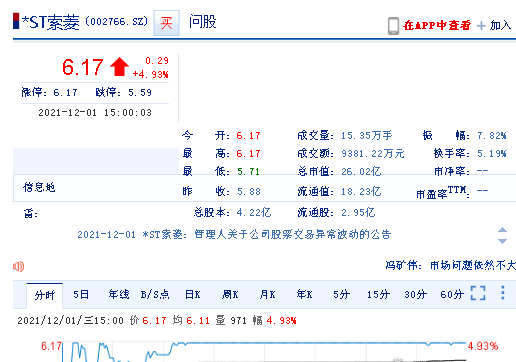This screenshot has width=516, height=362.
Task: Click the red up-arrow price indicator
Action: pos(119,67)
